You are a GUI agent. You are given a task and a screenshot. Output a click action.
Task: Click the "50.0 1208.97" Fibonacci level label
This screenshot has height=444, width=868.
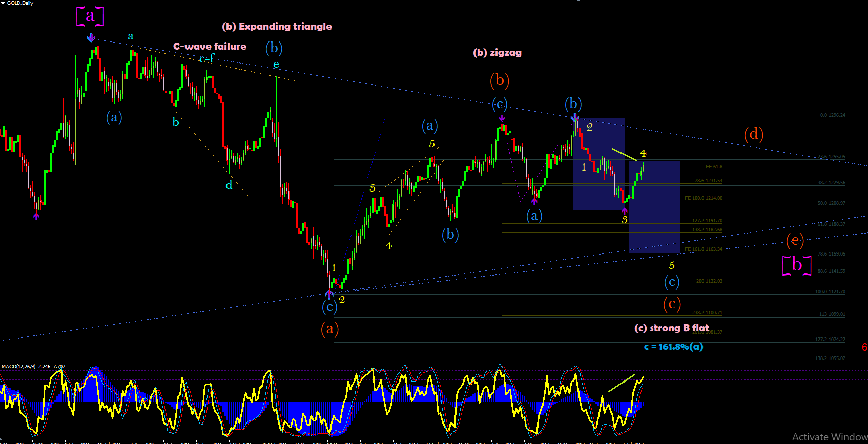[x=831, y=203]
